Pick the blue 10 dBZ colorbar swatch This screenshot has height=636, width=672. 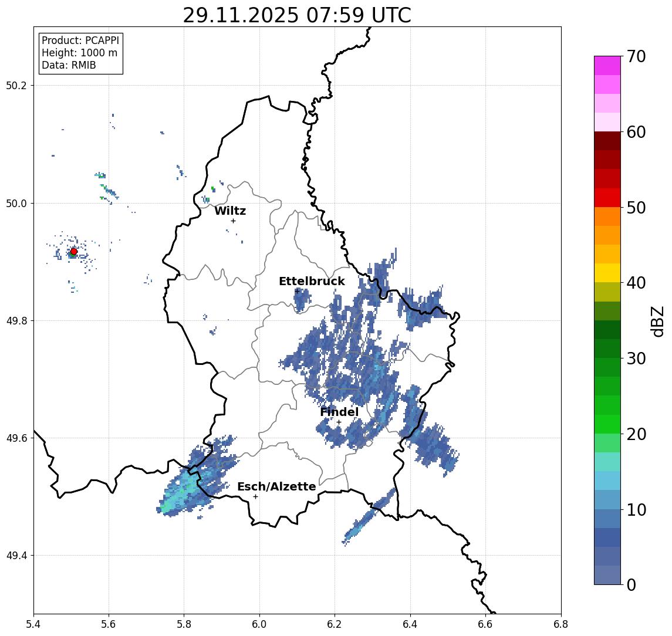[607, 500]
